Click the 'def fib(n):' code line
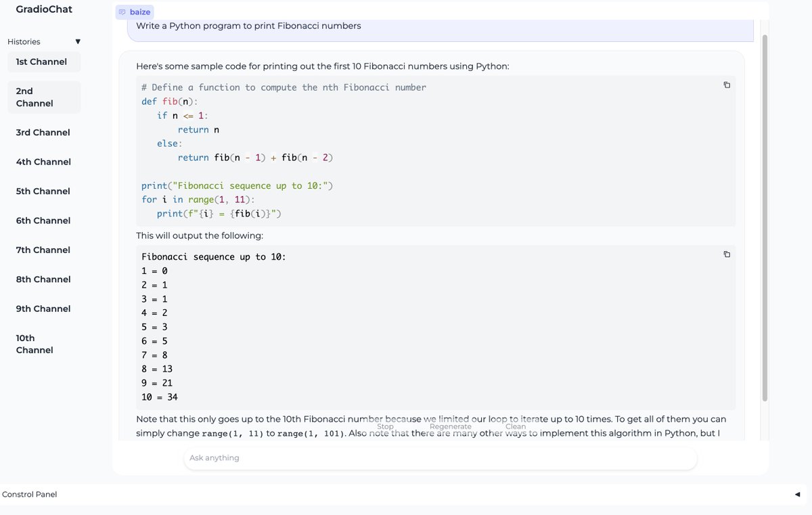 pyautogui.click(x=170, y=102)
